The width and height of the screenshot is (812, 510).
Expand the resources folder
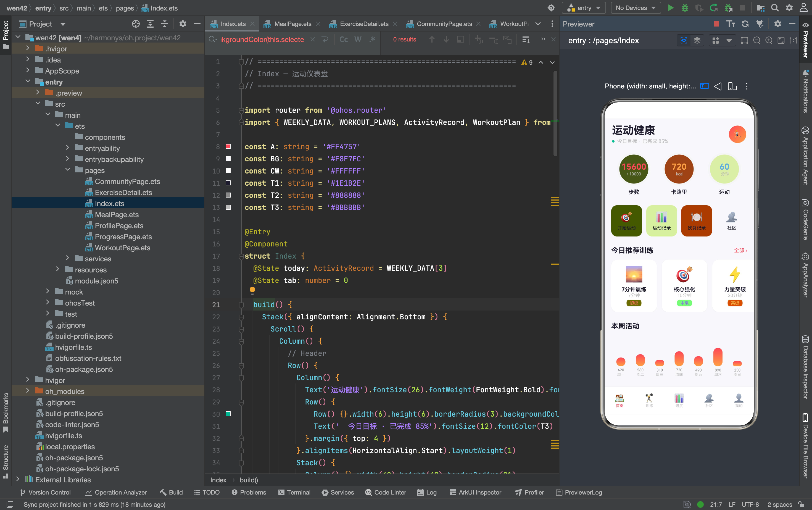57,269
